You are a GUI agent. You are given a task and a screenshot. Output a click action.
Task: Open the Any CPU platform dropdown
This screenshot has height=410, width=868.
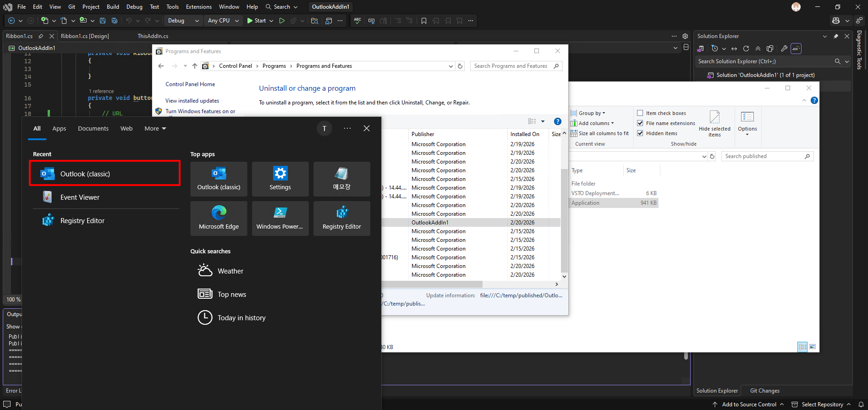point(223,21)
